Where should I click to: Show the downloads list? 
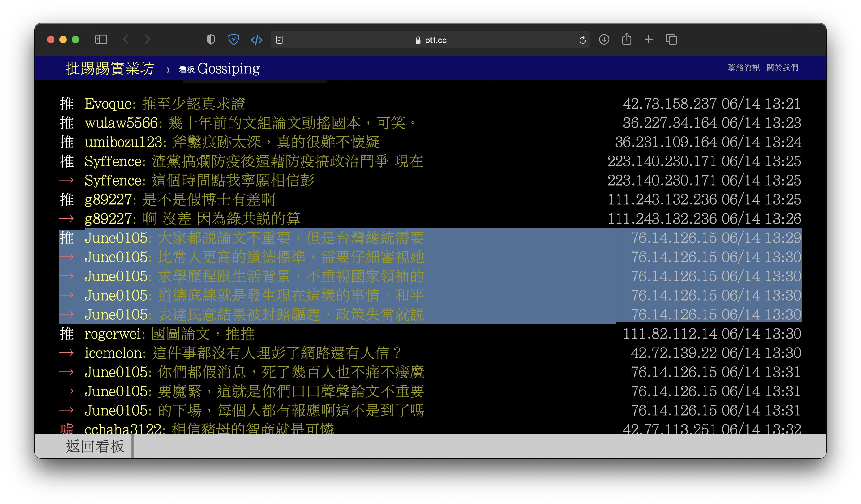pyautogui.click(x=604, y=40)
